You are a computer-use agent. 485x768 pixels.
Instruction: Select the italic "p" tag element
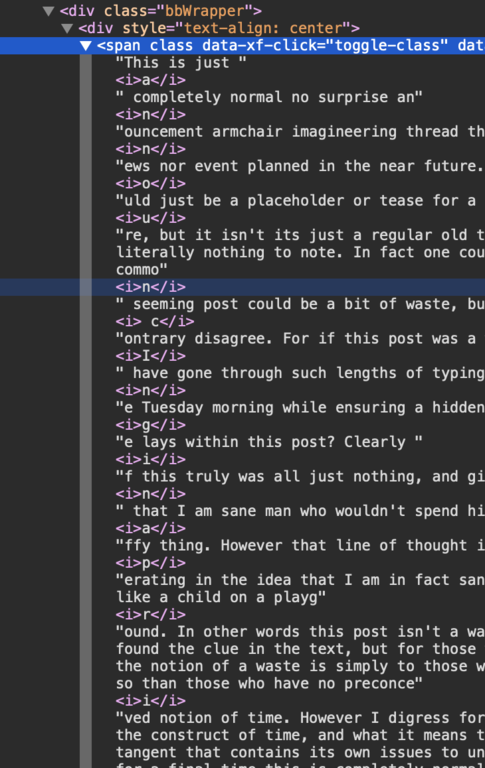150,562
